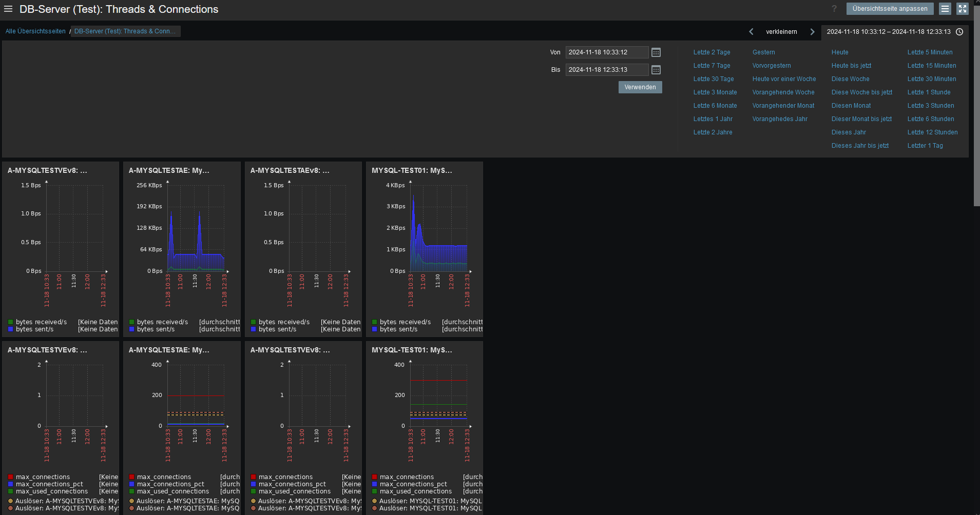Go to the next time period arrow

point(812,32)
